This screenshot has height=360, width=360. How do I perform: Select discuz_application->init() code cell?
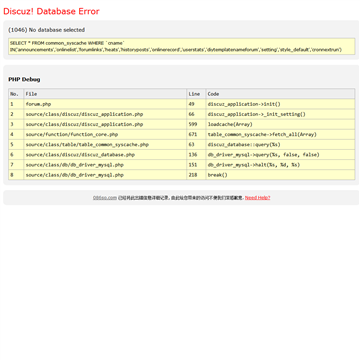[x=280, y=104]
